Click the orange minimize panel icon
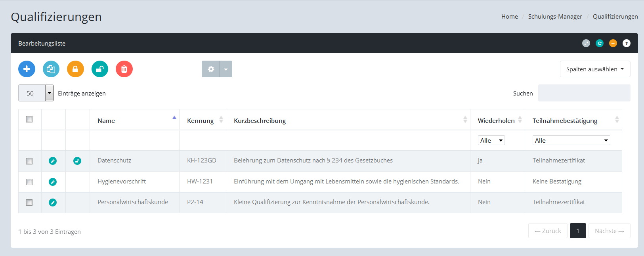 [x=613, y=43]
